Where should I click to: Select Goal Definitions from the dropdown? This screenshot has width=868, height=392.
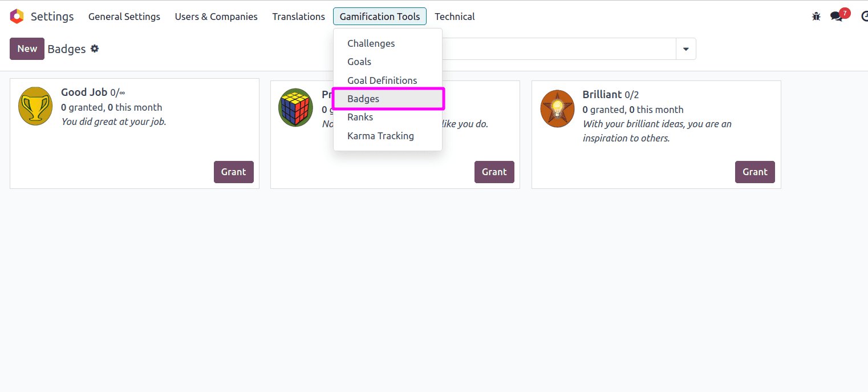[x=382, y=80]
